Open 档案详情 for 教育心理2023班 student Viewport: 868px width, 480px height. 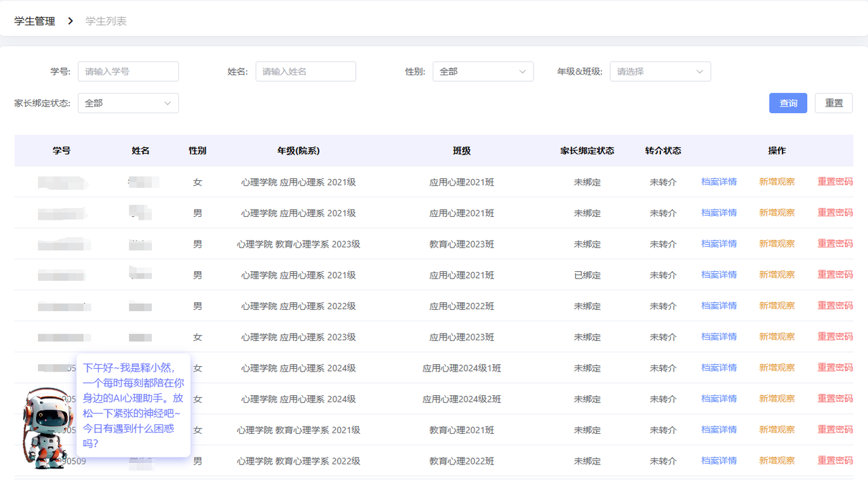719,243
